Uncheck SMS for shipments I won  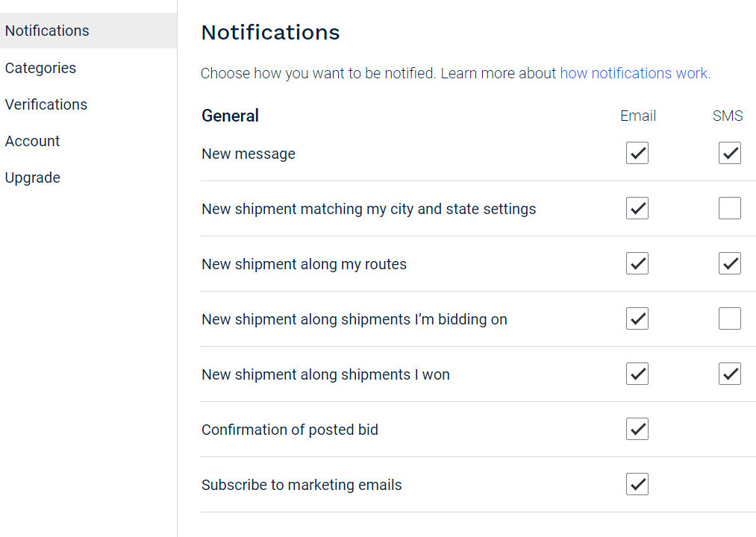tap(730, 374)
